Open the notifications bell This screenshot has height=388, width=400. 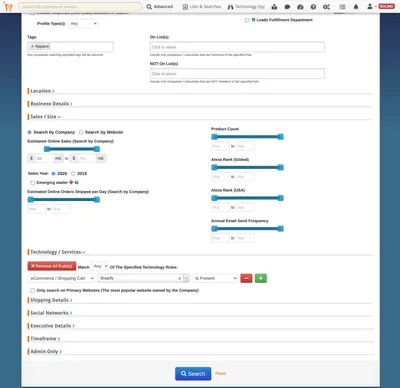point(356,7)
